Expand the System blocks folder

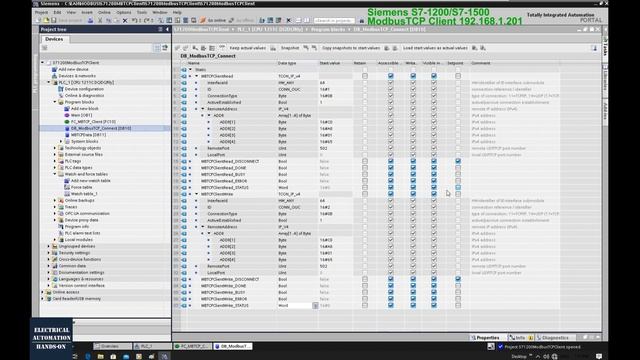point(61,141)
